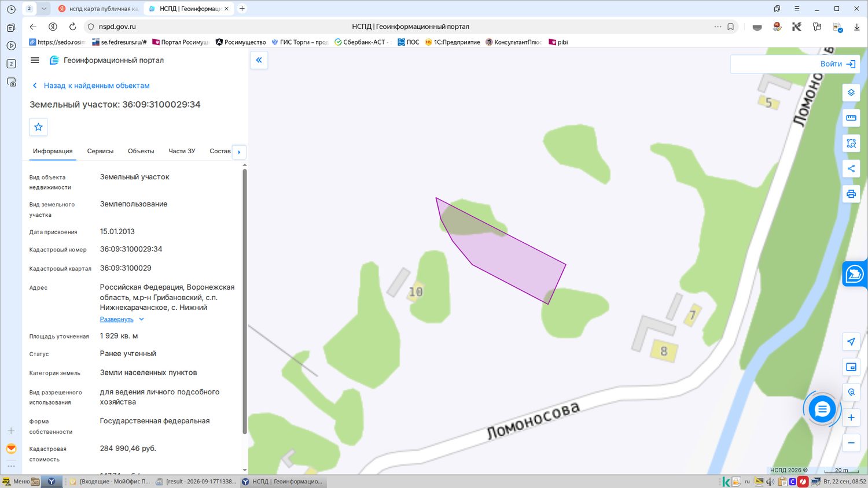The image size is (868, 488).
Task: Switch to the Объекты tab
Action: point(141,151)
